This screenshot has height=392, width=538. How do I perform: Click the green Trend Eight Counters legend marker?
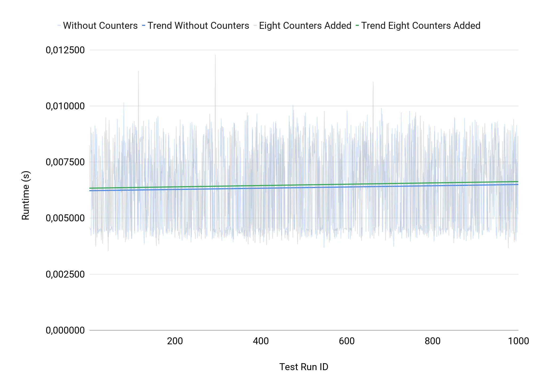pyautogui.click(x=357, y=26)
